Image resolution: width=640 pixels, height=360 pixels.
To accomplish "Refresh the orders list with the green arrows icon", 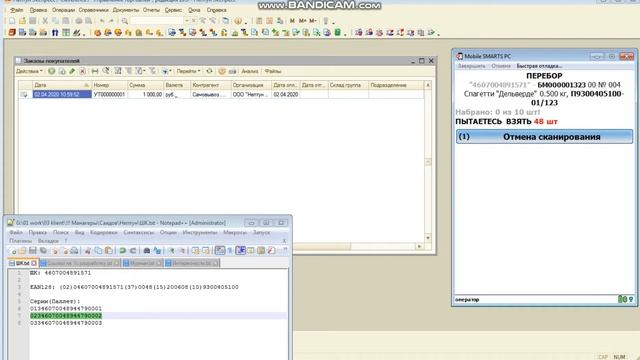I will [209, 71].
